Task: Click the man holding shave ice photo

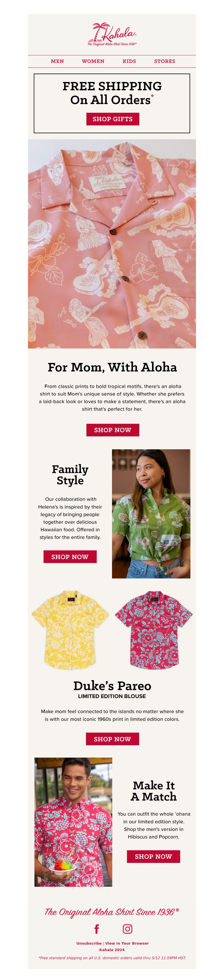Action: pos(73,822)
